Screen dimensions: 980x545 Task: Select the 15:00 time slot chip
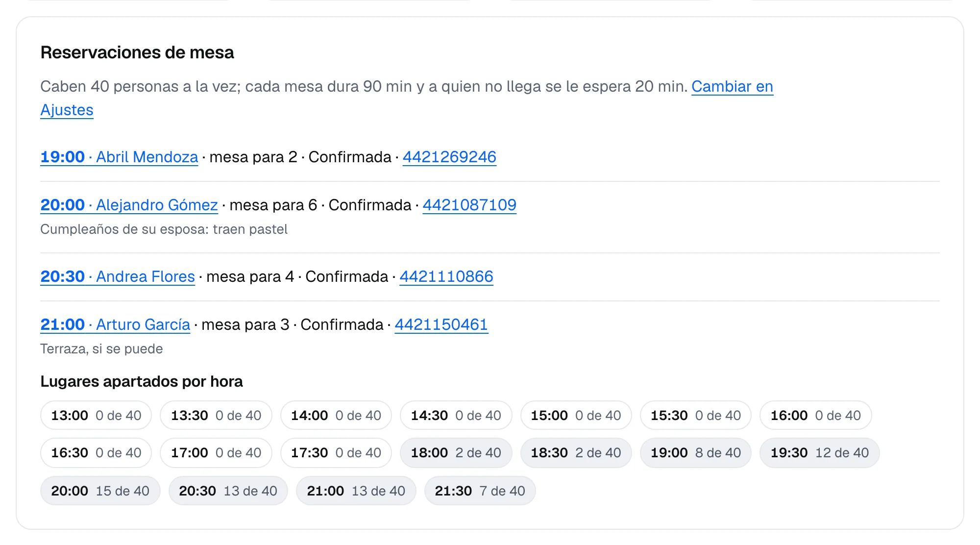(576, 416)
